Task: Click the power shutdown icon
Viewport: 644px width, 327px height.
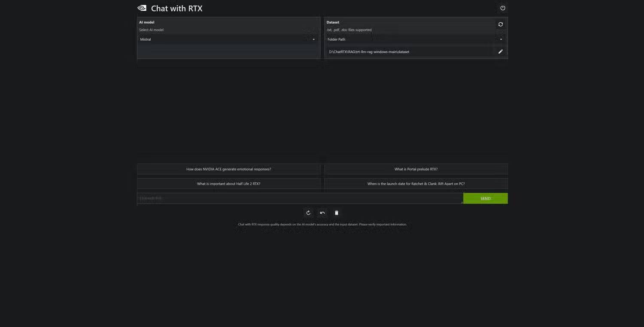Action: [x=503, y=8]
